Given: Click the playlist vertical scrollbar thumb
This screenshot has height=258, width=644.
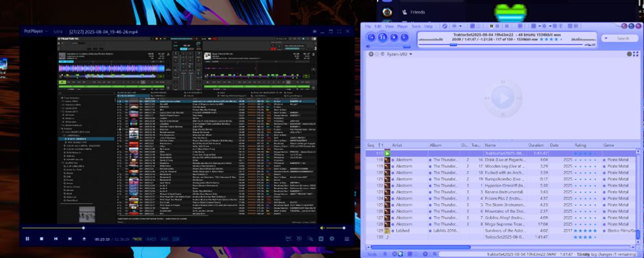Looking at the screenshot, I should 638,235.
